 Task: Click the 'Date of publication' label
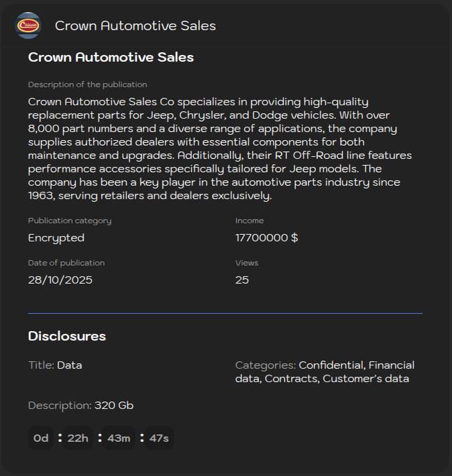pos(66,263)
